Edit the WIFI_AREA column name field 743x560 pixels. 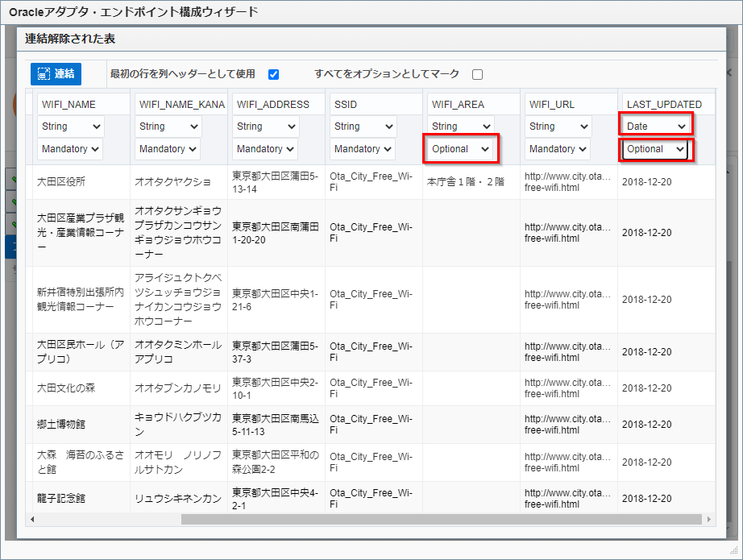point(471,104)
